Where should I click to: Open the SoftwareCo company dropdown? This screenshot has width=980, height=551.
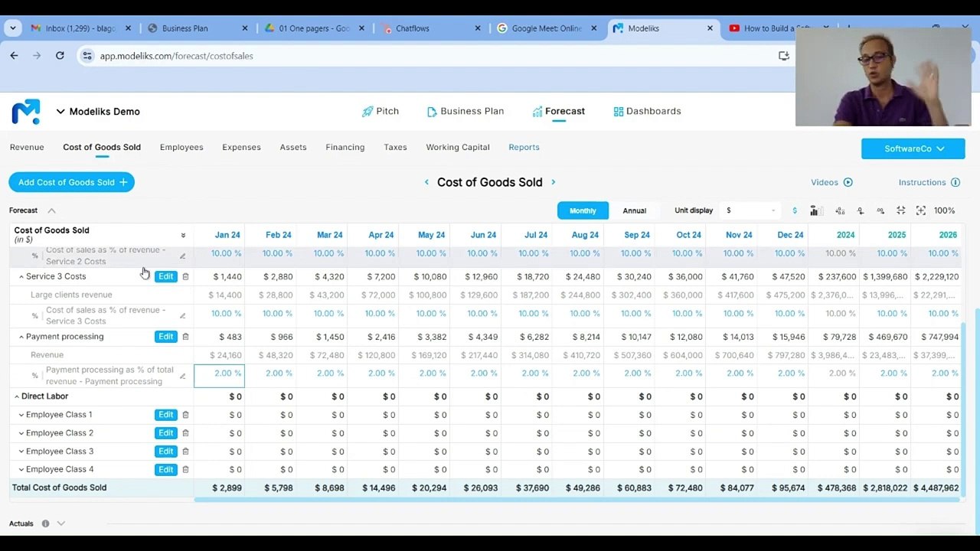coord(913,148)
